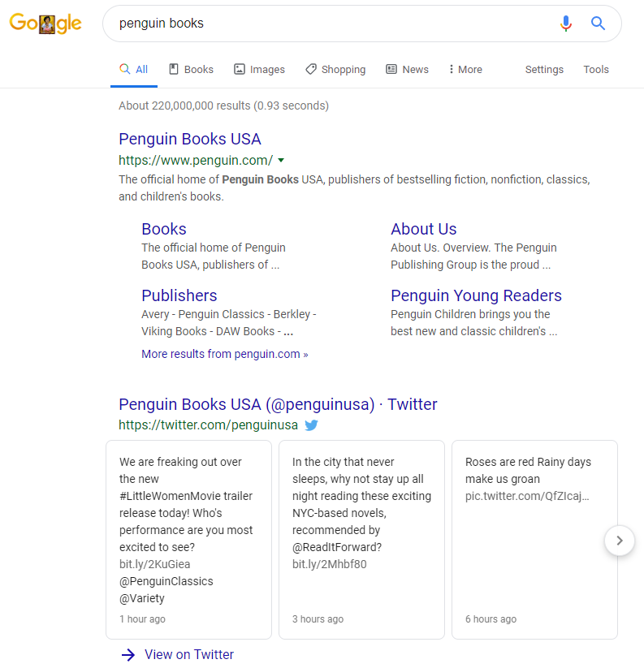Expand the penguin.com URL dropdown arrow
Viewport: 644px width, 668px height.
[281, 160]
